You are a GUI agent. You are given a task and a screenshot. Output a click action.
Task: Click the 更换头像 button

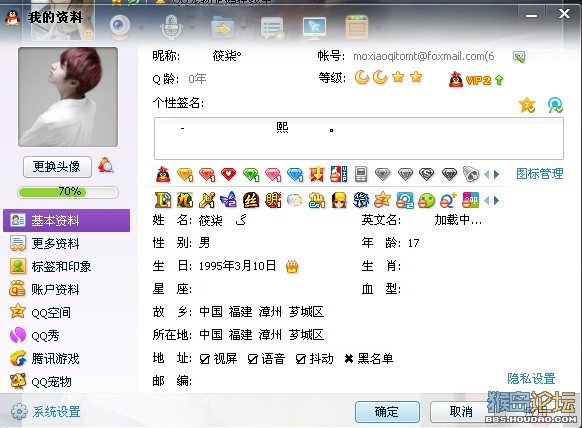57,167
